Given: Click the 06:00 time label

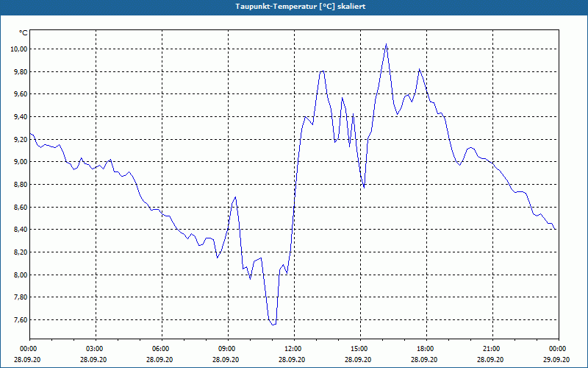Looking at the screenshot, I should point(162,349).
